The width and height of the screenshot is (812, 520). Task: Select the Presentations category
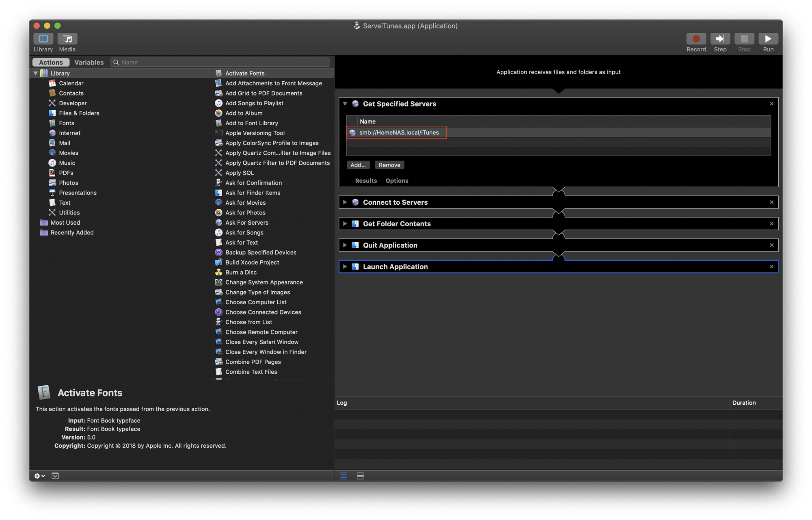(x=78, y=193)
